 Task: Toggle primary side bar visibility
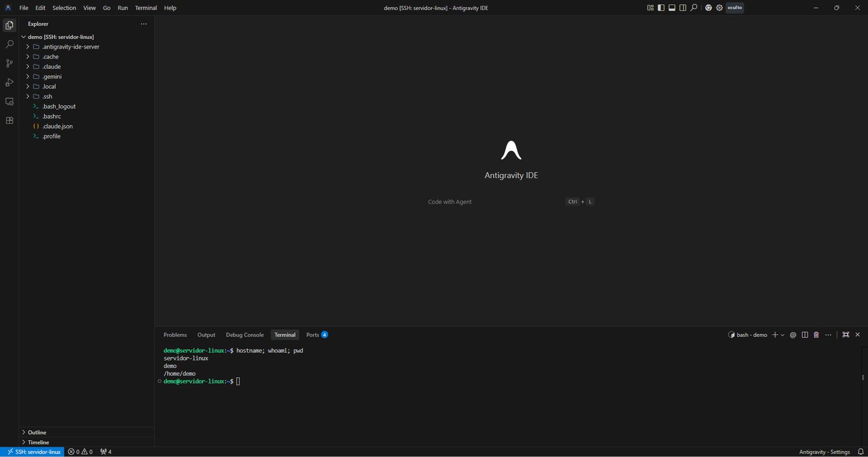tap(661, 8)
